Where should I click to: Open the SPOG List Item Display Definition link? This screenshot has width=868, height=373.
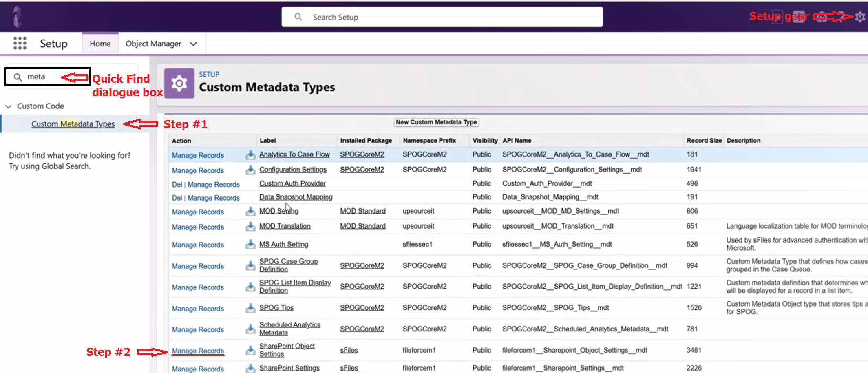[295, 287]
